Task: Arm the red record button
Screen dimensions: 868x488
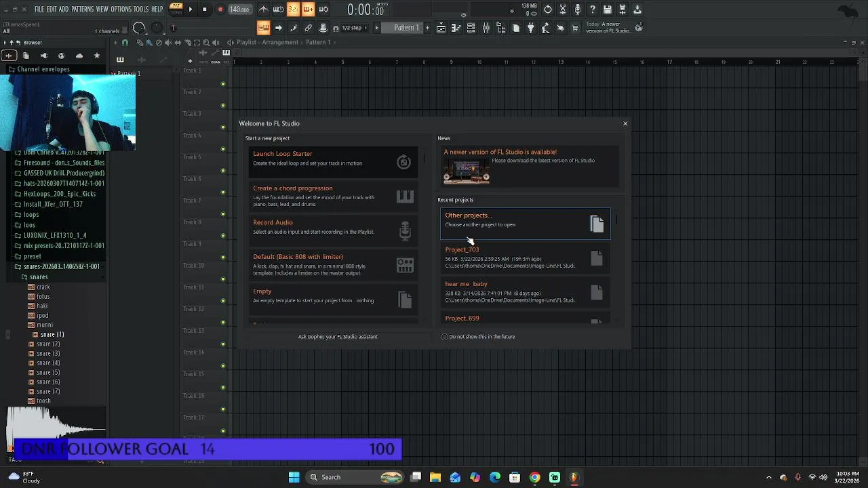Action: tap(220, 9)
